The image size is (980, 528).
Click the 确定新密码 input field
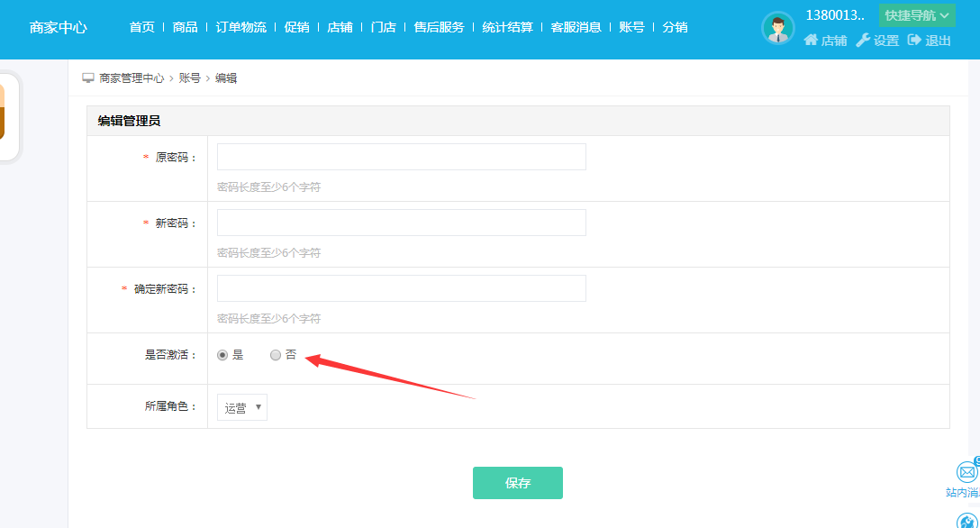point(401,288)
